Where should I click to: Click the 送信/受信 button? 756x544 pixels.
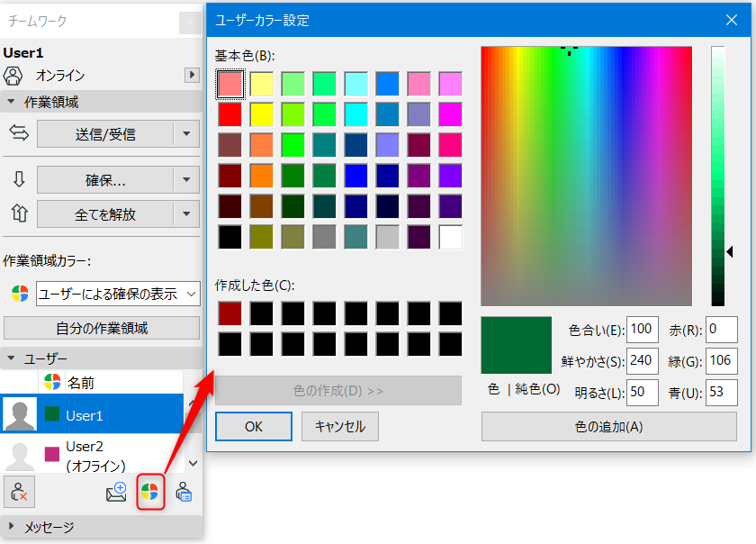click(x=105, y=133)
